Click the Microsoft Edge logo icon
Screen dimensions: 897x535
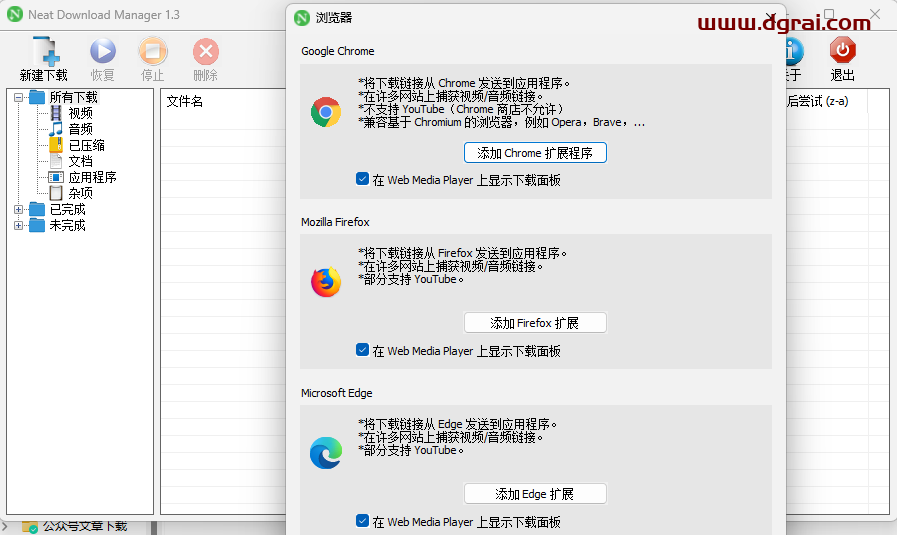tap(325, 453)
